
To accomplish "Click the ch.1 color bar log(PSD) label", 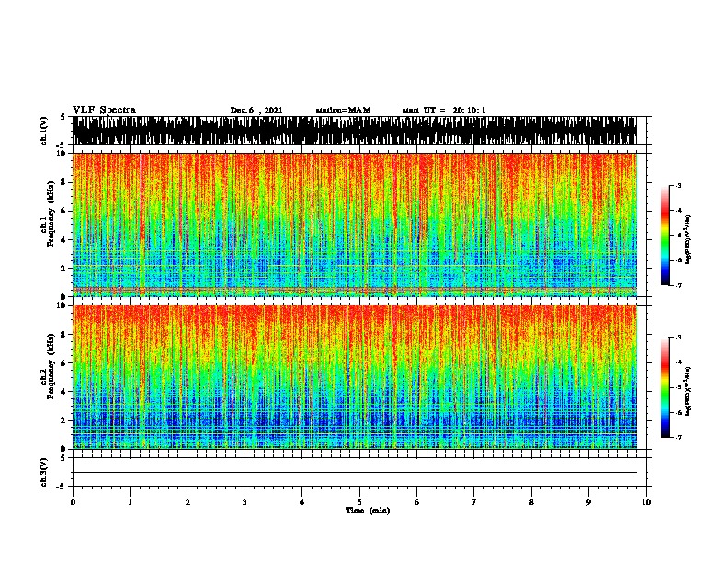I will (x=688, y=239).
